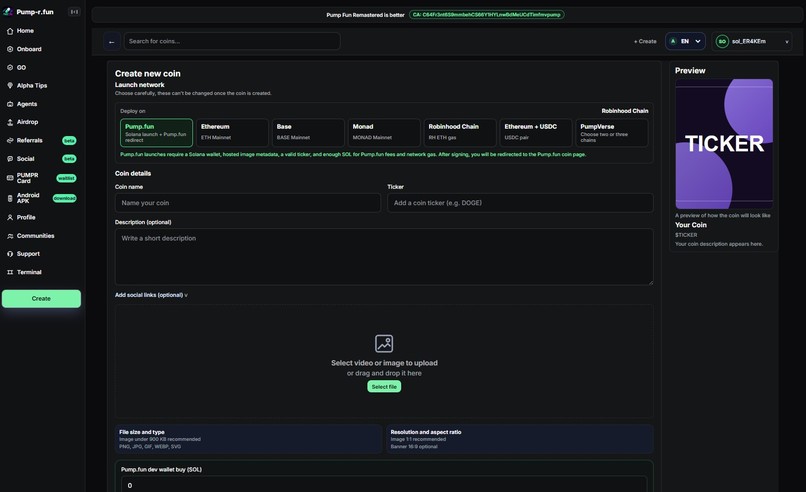Click the $TICKER preview text
The image size is (806, 492).
pos(686,235)
